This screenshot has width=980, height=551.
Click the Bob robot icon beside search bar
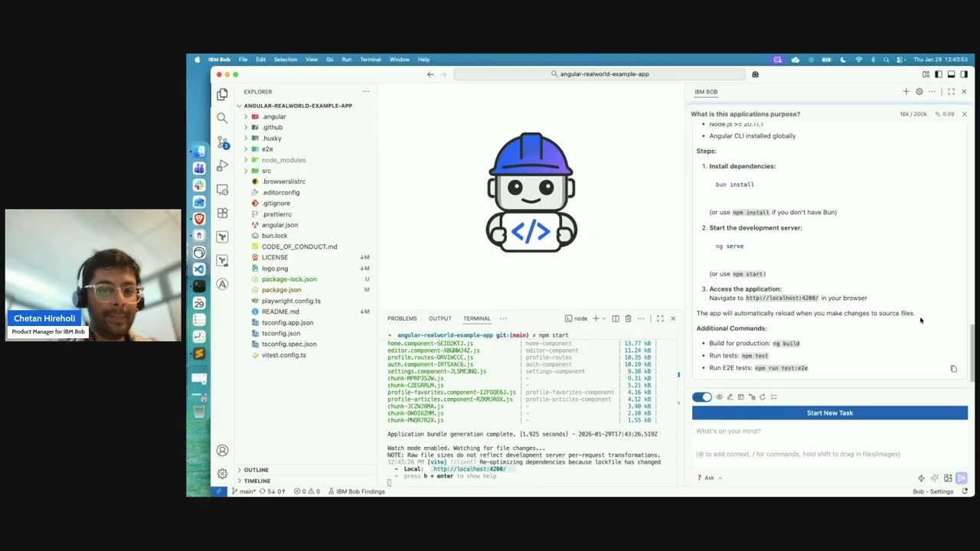coord(755,74)
